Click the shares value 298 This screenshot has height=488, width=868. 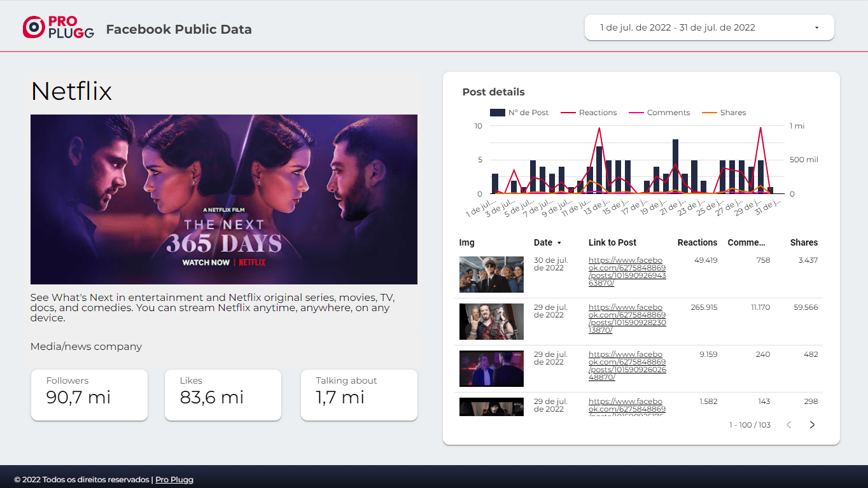[x=811, y=401]
